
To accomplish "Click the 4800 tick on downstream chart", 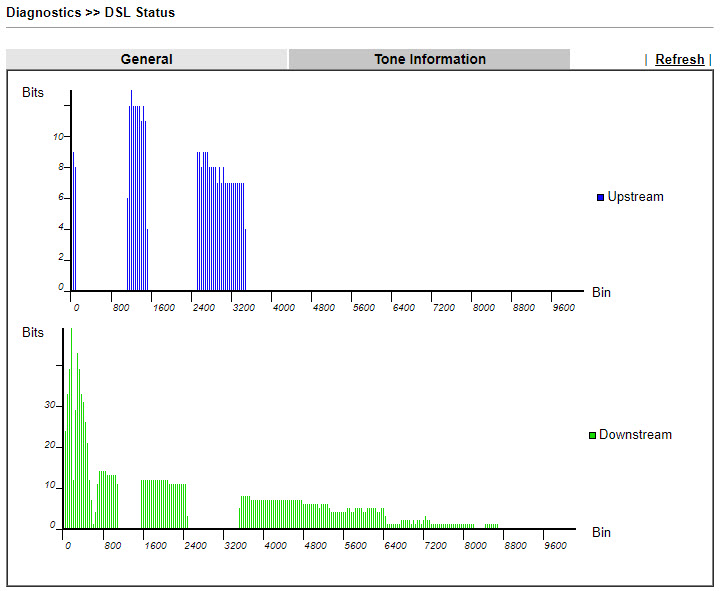I will [x=315, y=546].
